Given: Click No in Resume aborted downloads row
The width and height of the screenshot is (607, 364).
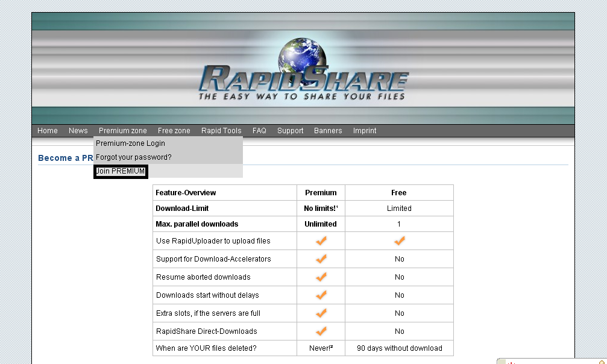Looking at the screenshot, I should (400, 277).
